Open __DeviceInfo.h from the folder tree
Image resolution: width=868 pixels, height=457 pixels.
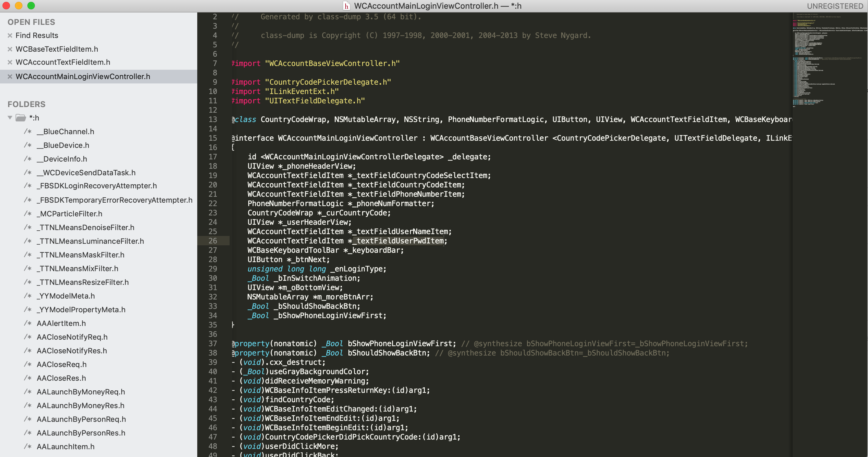62,159
